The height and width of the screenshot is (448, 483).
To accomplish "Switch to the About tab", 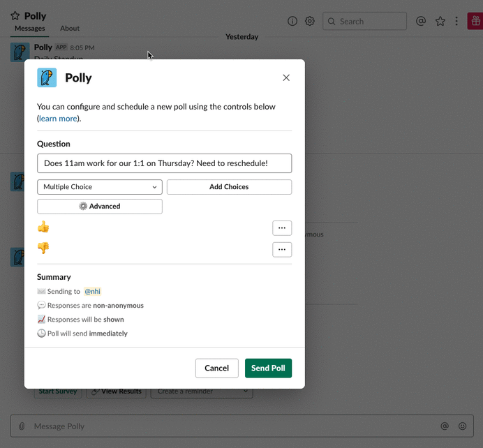I will (x=70, y=29).
